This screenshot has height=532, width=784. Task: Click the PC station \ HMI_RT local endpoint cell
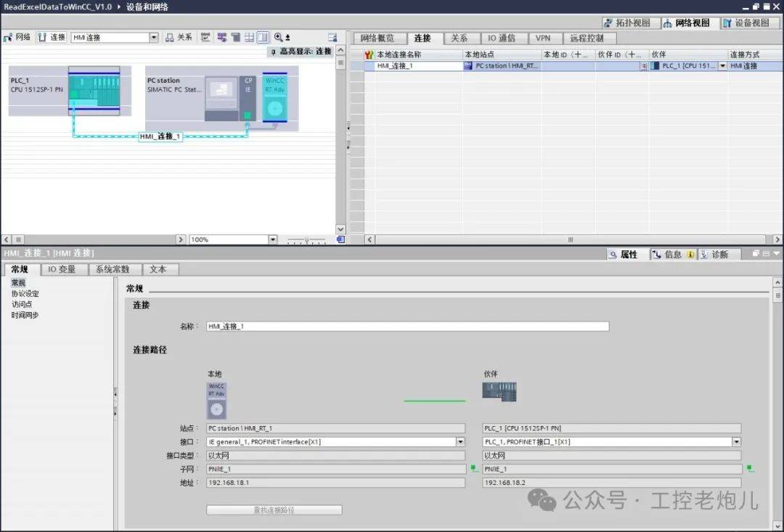pyautogui.click(x=502, y=65)
